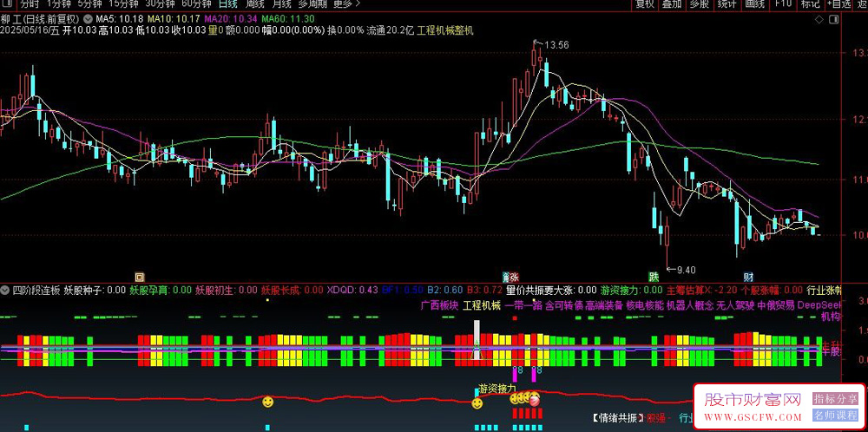Select the 1分钟 period
The width and height of the screenshot is (868, 432).
(x=59, y=3)
